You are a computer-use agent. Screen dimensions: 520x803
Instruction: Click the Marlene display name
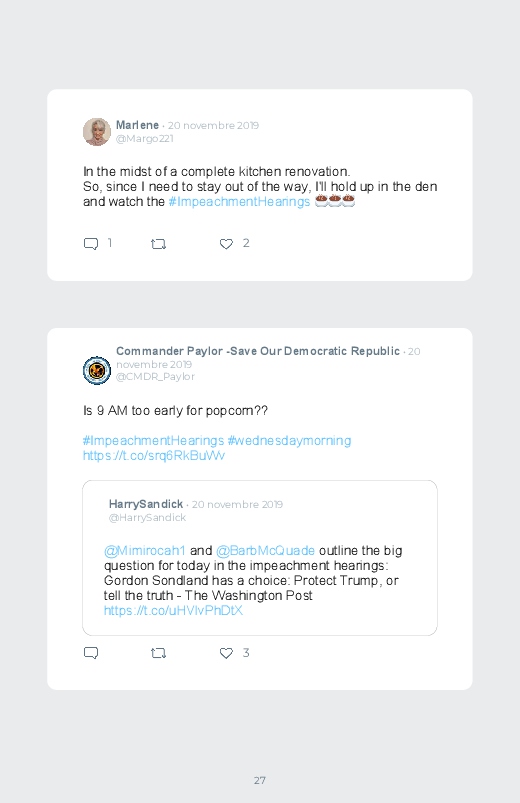point(137,125)
